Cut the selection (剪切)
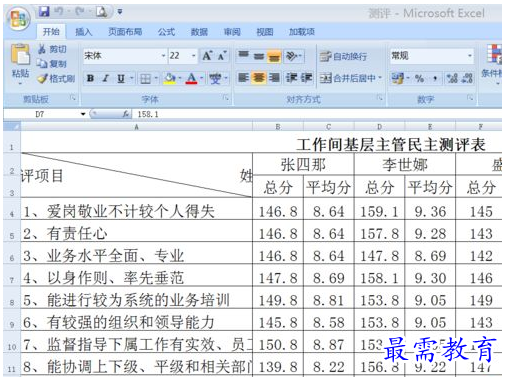The image size is (505, 381). point(52,49)
